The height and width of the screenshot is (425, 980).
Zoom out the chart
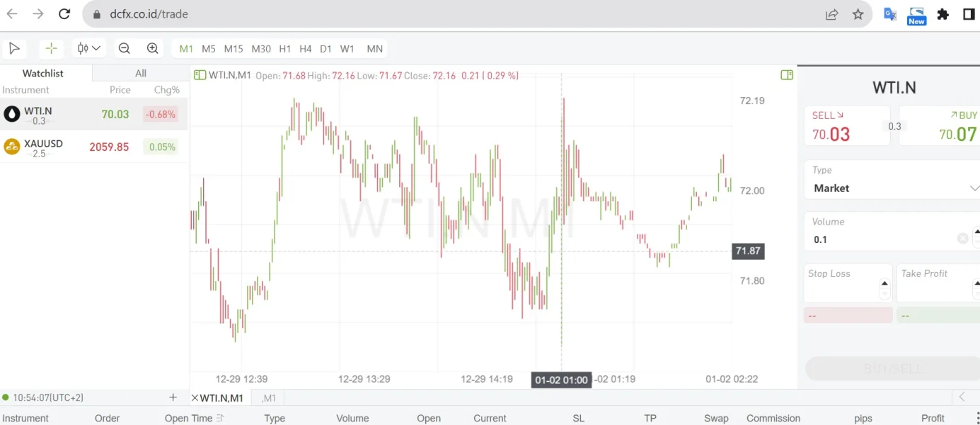point(125,48)
